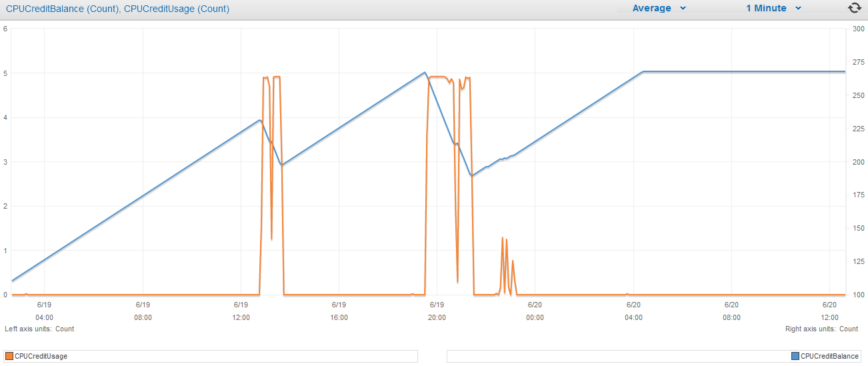The image size is (868, 366).
Task: Click the graph title listing both metrics
Action: coord(117,9)
